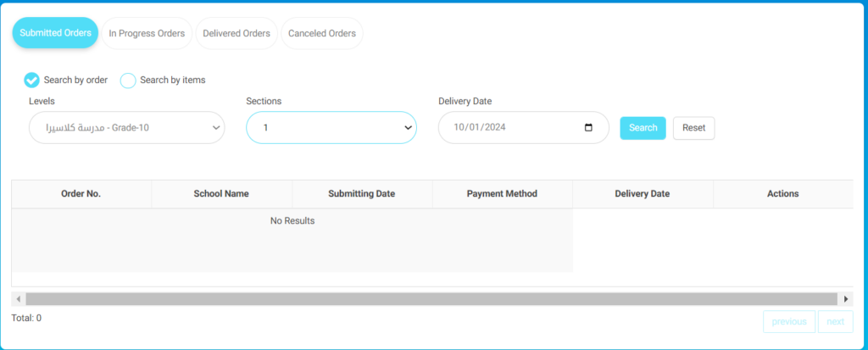The image size is (868, 350).
Task: Open the Delivered Orders tab
Action: [236, 33]
